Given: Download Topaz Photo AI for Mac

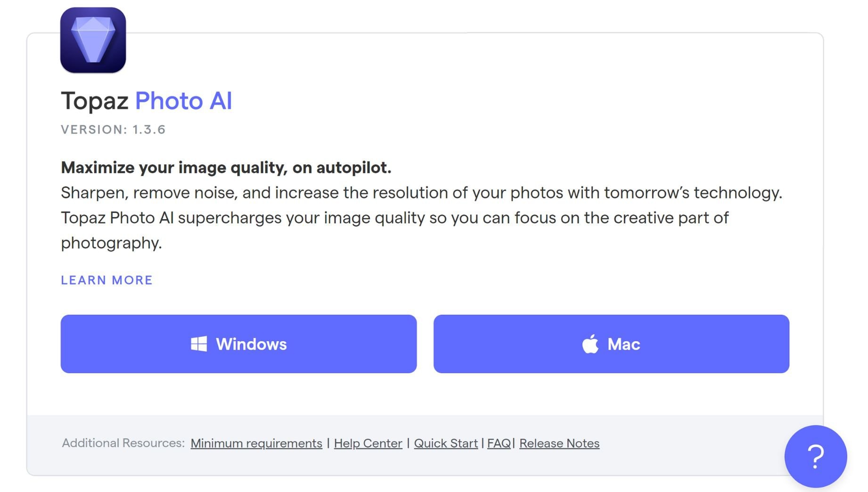Looking at the screenshot, I should click(x=611, y=344).
